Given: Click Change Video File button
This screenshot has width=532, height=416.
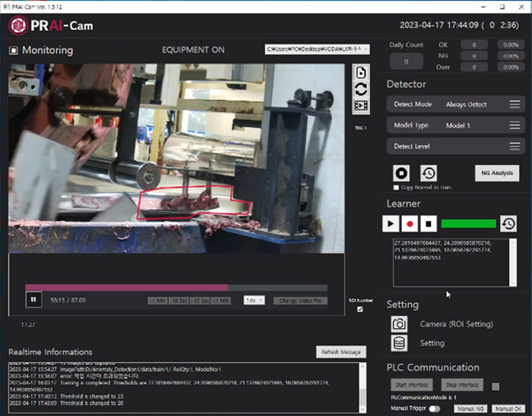Looking at the screenshot, I should 301,301.
